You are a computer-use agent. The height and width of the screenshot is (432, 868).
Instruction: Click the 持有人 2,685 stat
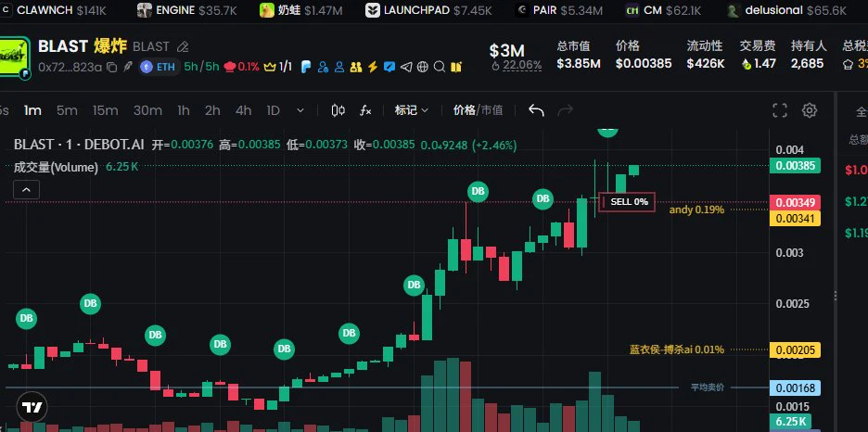pos(809,55)
